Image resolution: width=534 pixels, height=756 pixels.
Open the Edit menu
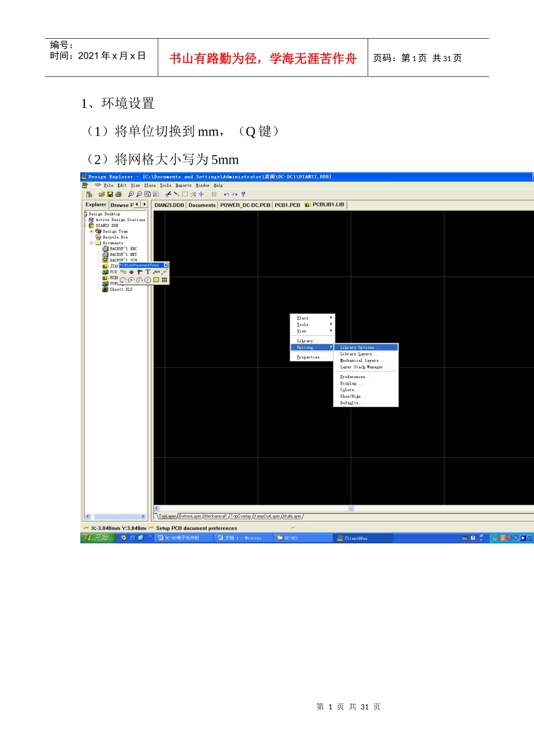[x=122, y=185]
